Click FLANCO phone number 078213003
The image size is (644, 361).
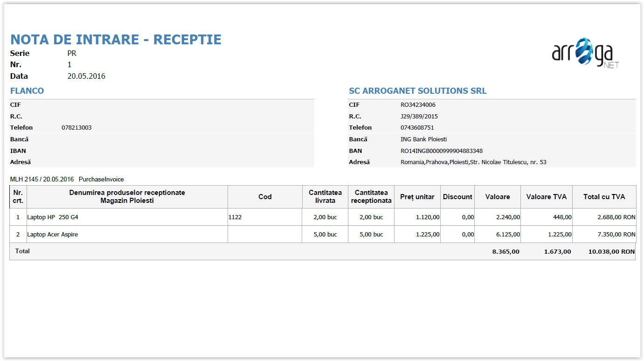point(76,128)
